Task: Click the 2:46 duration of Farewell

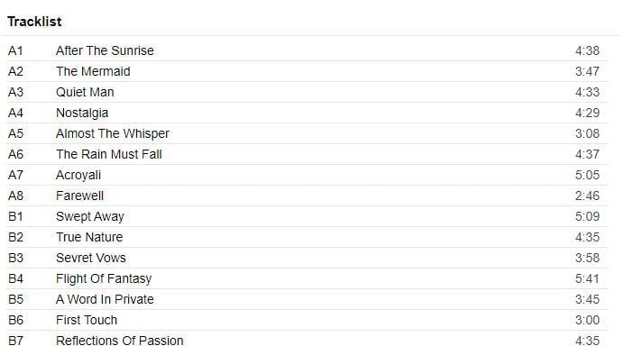Action: pyautogui.click(x=586, y=196)
